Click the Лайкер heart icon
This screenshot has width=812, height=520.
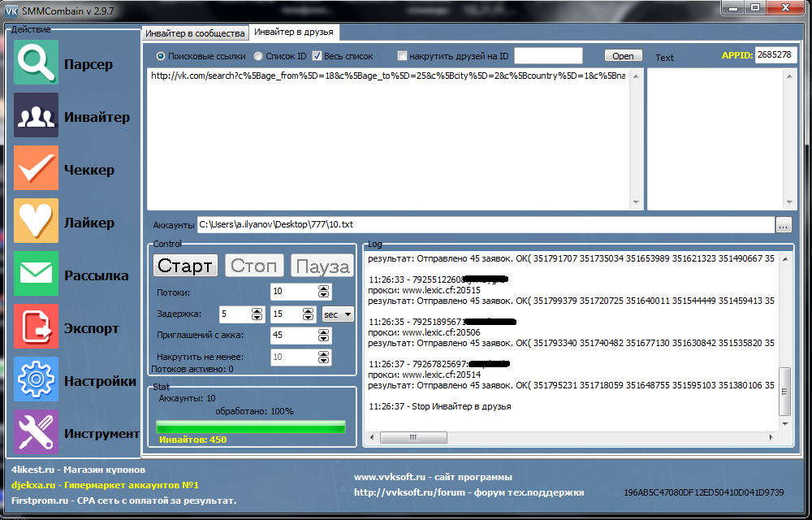(x=36, y=222)
